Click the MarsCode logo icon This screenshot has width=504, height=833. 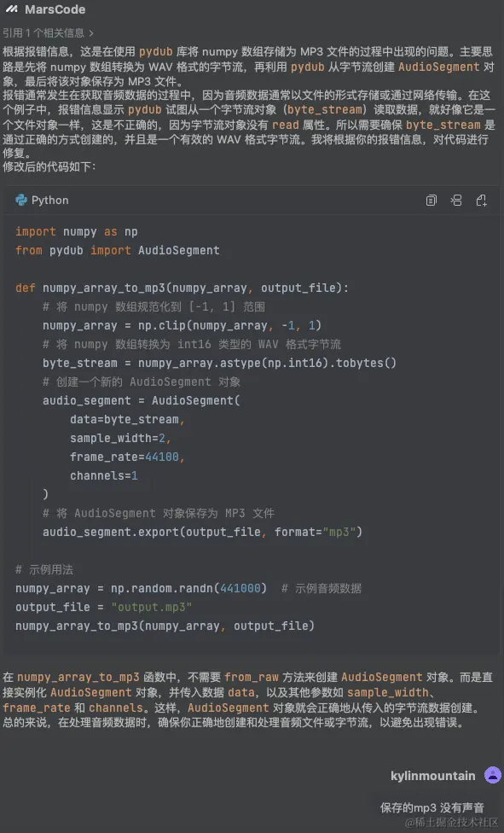pyautogui.click(x=12, y=9)
